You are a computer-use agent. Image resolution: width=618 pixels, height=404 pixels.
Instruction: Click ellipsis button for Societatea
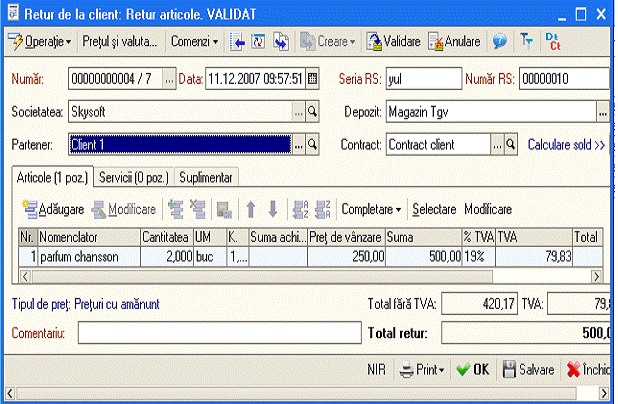pos(299,112)
